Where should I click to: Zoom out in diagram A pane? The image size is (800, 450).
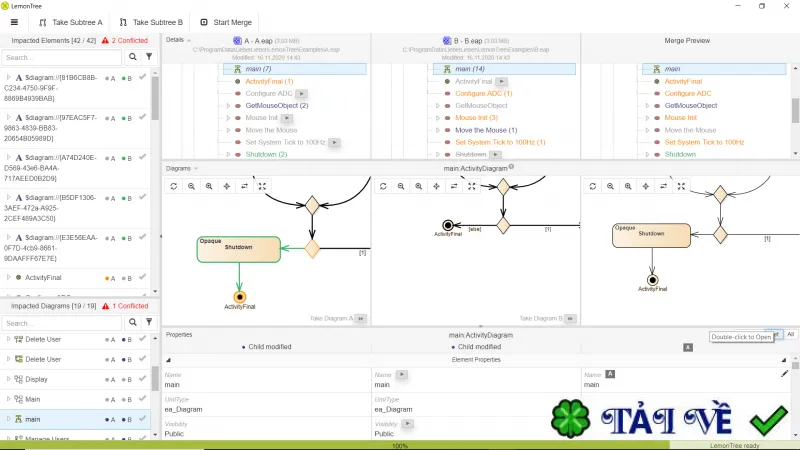(x=191, y=186)
